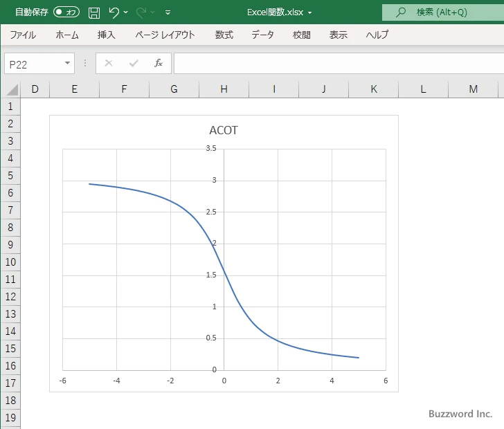Select row 10 header
This screenshot has height=429, width=504.
click(10, 262)
